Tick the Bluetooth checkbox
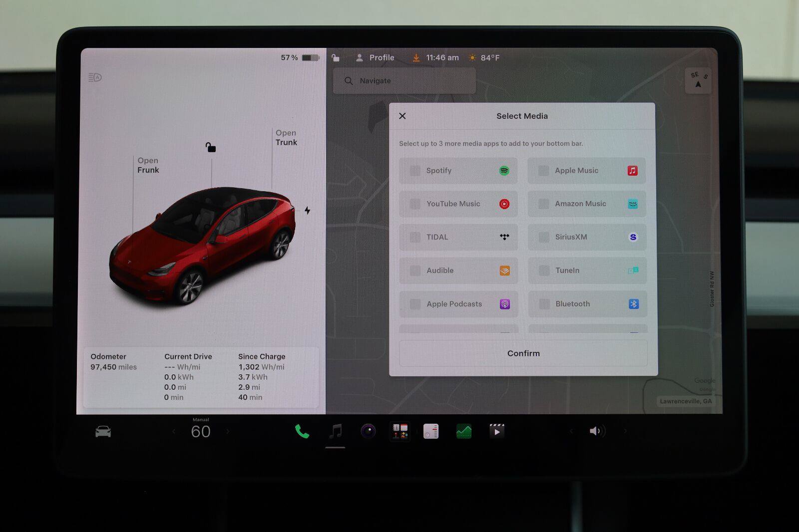This screenshot has width=799, height=532. (544, 304)
